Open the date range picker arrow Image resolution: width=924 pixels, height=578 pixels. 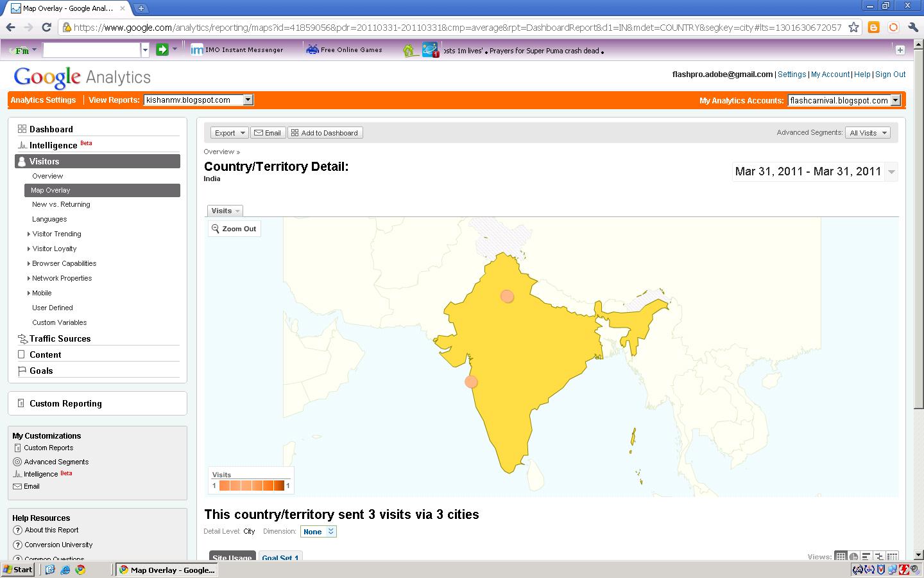(891, 172)
